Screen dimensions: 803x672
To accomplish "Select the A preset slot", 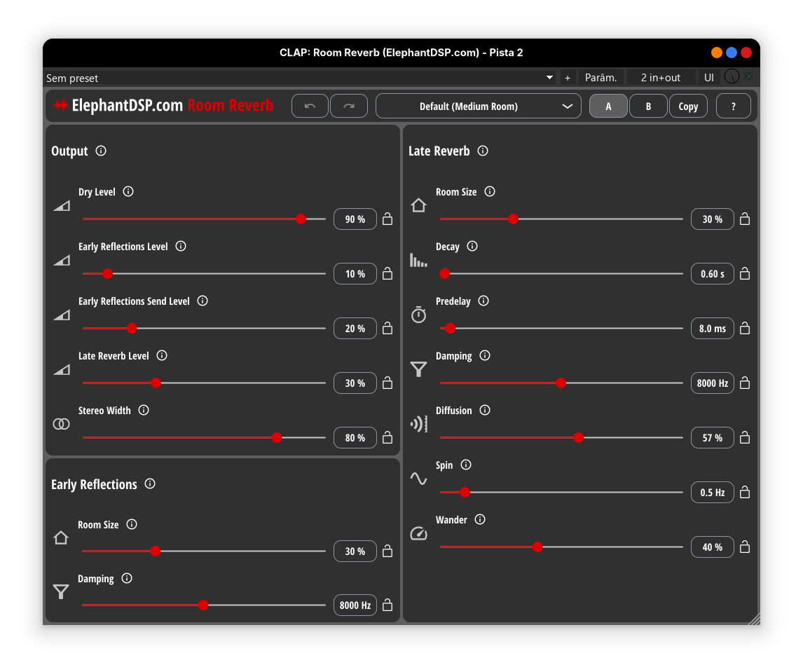I will coord(608,107).
